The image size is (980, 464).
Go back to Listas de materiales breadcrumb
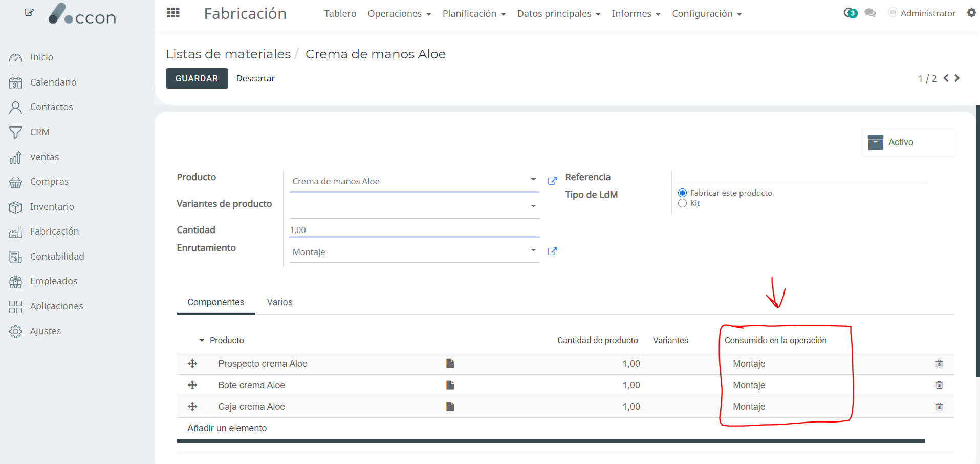click(228, 54)
